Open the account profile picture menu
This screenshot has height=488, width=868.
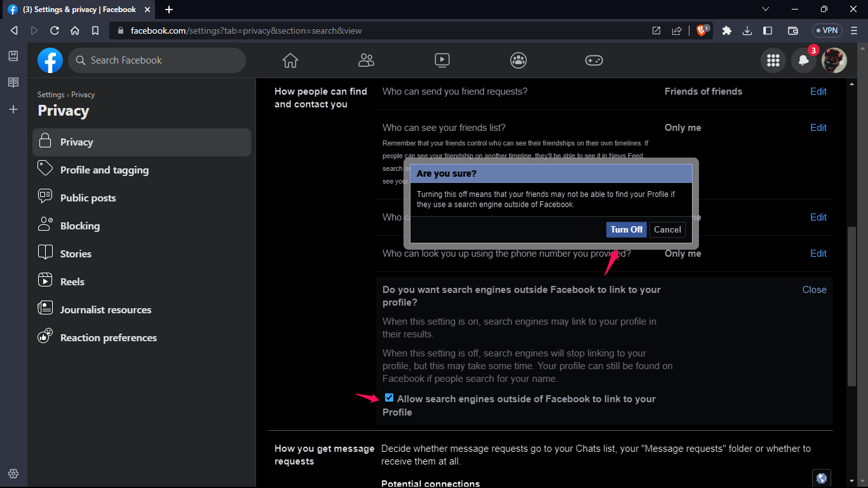[x=834, y=60]
